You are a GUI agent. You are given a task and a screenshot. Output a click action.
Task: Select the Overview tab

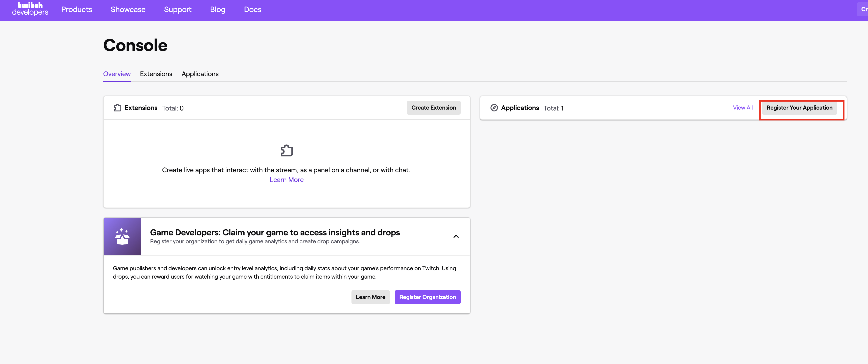tap(117, 74)
